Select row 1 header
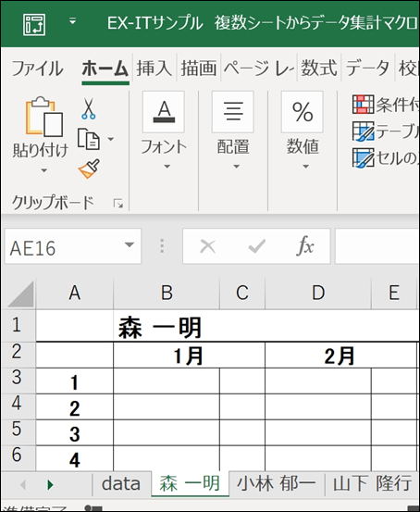420x512 pixels. coord(18,325)
